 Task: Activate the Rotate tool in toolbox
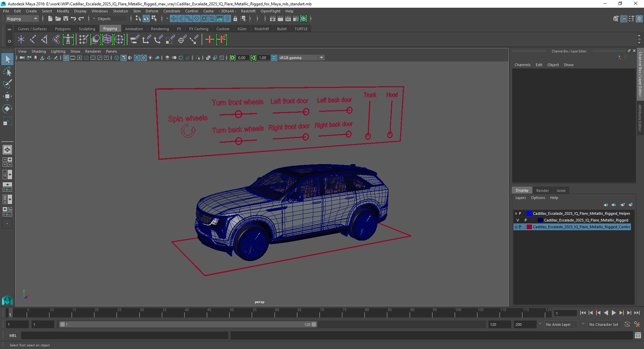coord(7,108)
